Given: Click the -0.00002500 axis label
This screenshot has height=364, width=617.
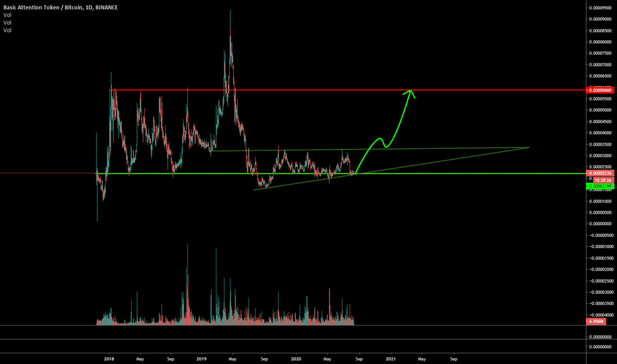Looking at the screenshot, I should [600, 281].
